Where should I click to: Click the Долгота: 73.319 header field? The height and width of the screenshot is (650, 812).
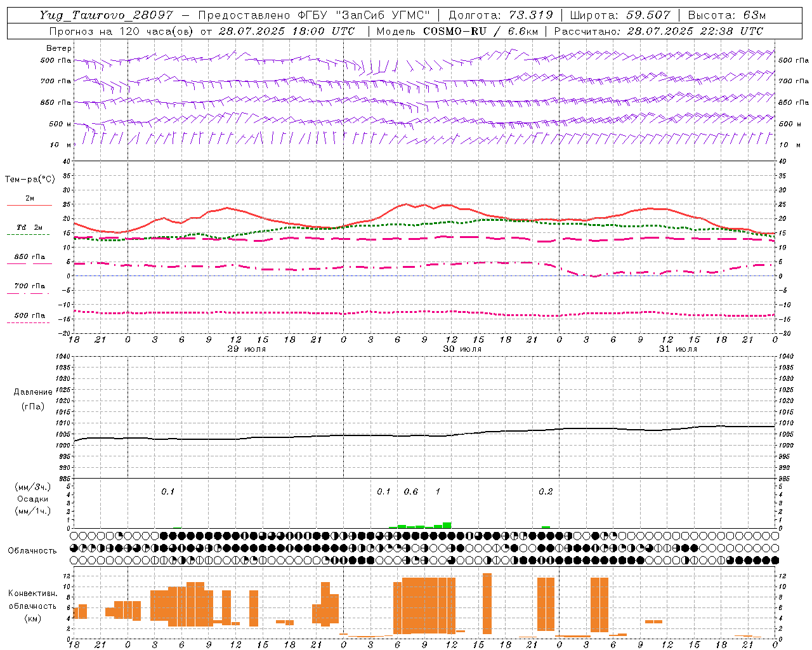tap(501, 15)
